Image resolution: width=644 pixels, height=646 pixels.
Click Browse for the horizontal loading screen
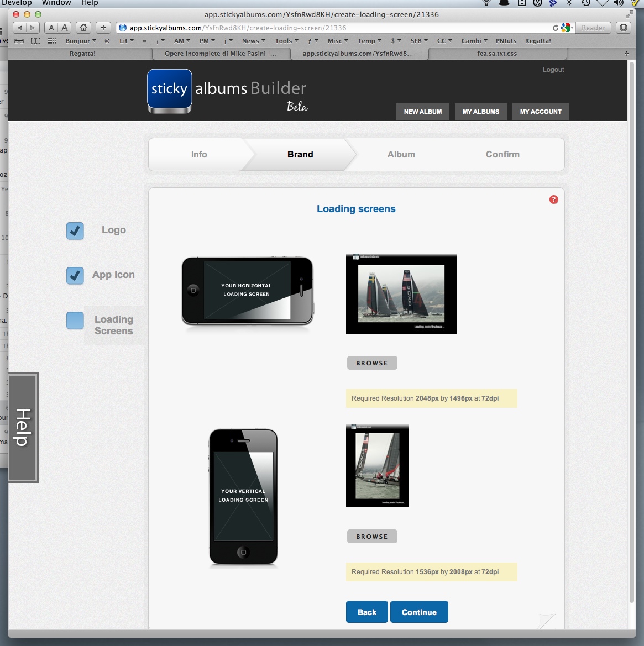(x=371, y=363)
